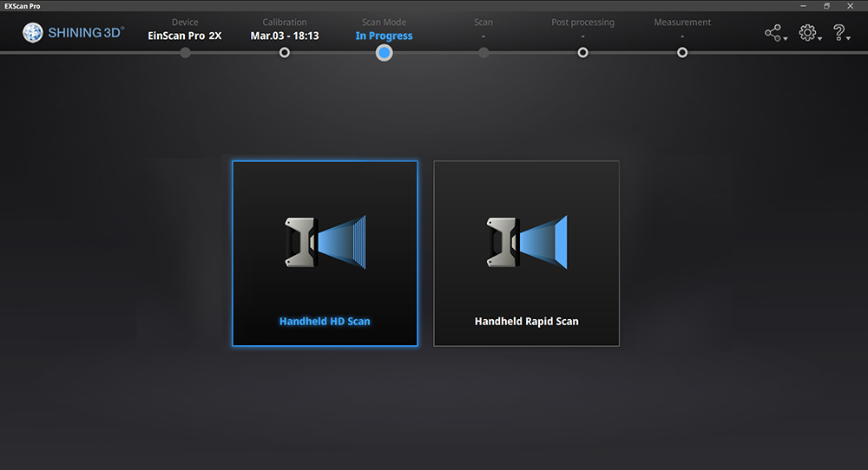The image size is (868, 470).
Task: Click the Calibration step circle on the progress bar
Action: coord(285,53)
